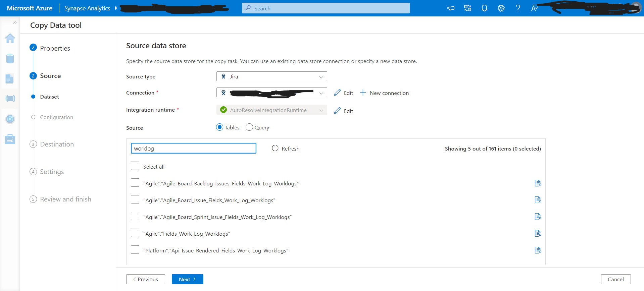Open the Source type dropdown showing Jira
644x291 pixels.
tap(272, 76)
